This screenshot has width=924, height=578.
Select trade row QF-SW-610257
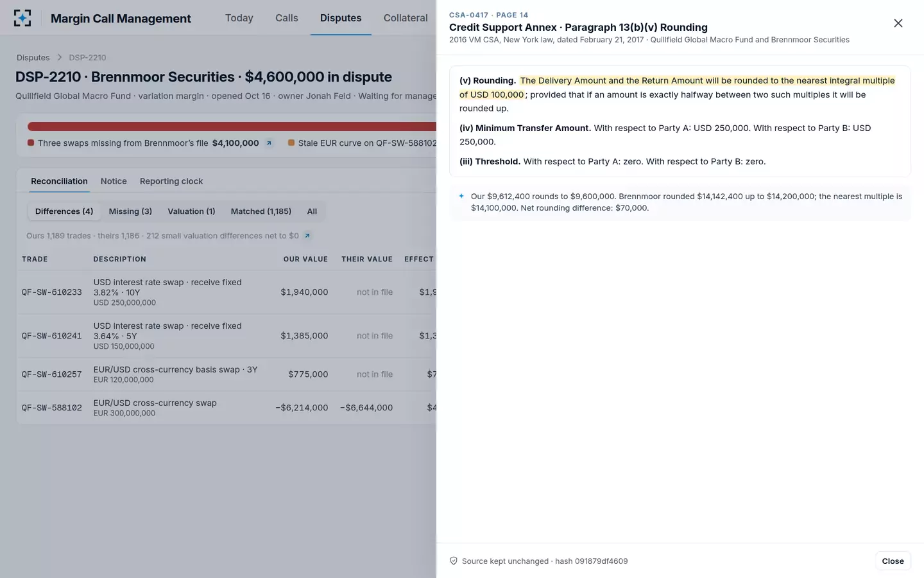point(227,374)
